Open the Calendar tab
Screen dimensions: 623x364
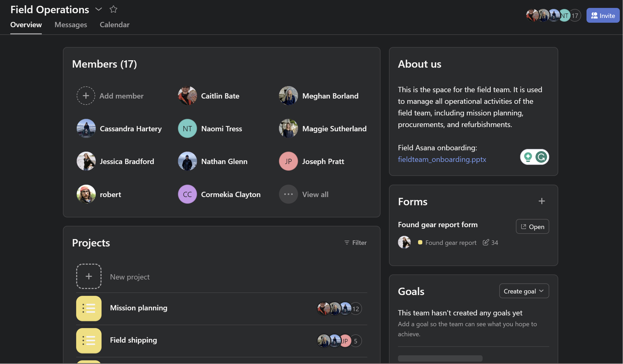click(x=114, y=25)
